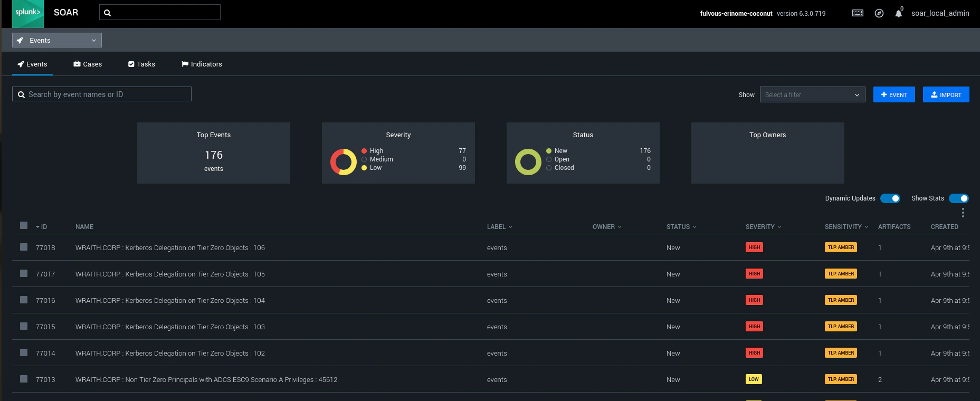
Task: Check the box for event 77016
Action: 24,300
